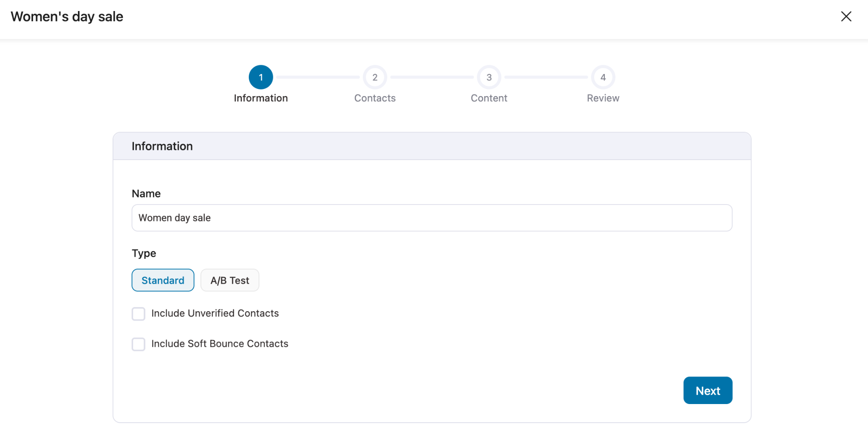This screenshot has height=443, width=868.
Task: Select the Standard campaign type
Action: 163,280
